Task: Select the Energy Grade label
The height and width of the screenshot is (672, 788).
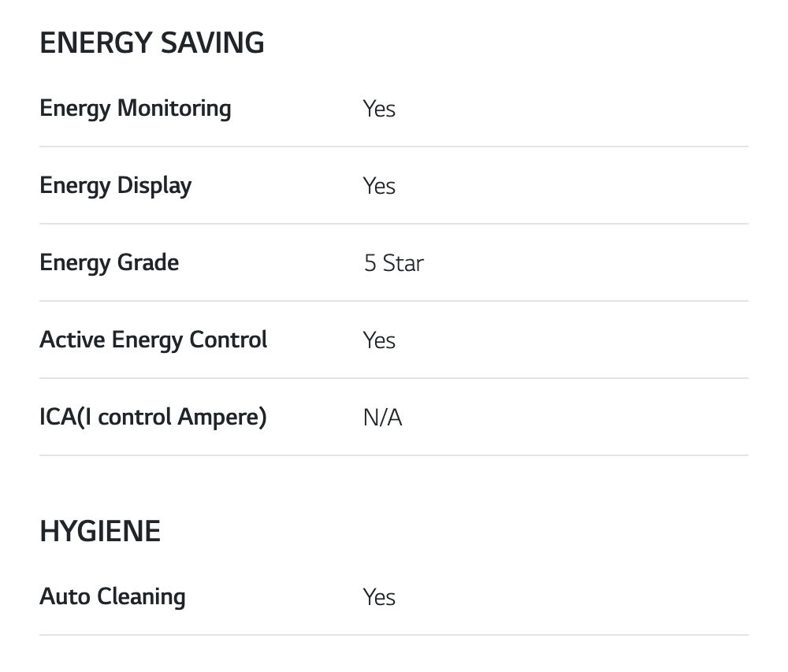Action: (109, 262)
